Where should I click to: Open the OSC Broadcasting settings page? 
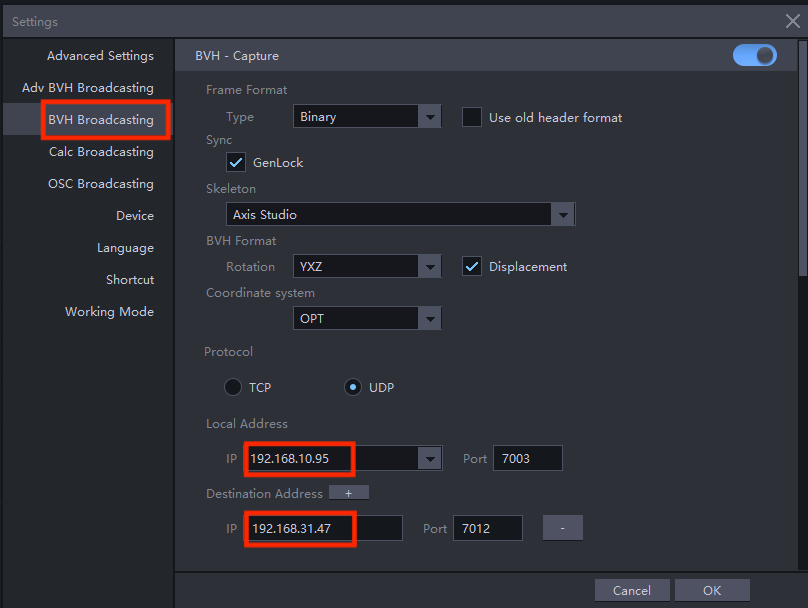click(x=100, y=184)
